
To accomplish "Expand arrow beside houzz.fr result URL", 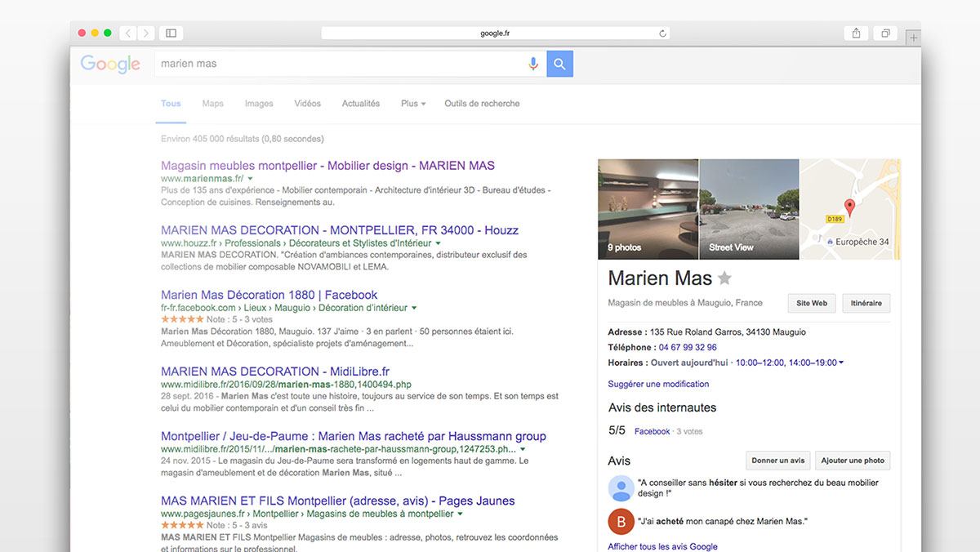I will (439, 243).
